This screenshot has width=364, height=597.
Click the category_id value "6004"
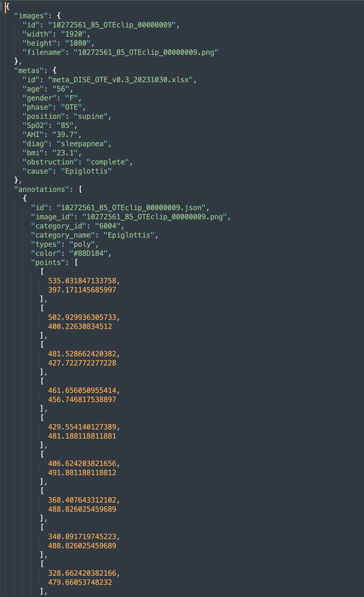pos(107,226)
